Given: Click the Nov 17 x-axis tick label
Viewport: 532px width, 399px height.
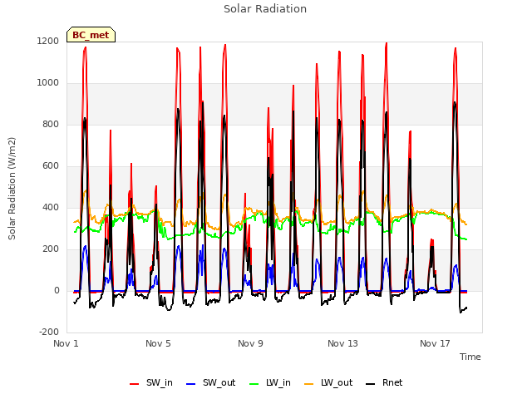Looking at the screenshot, I should (435, 343).
